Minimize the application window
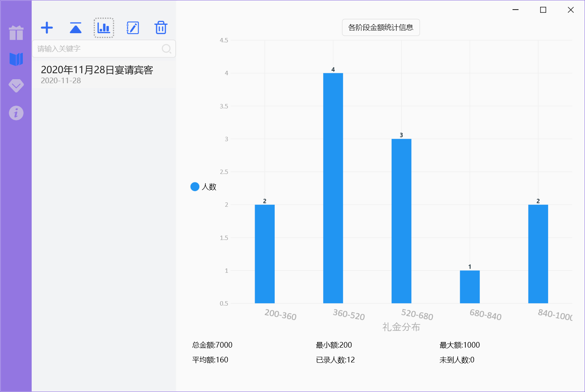585x392 pixels. pos(515,10)
